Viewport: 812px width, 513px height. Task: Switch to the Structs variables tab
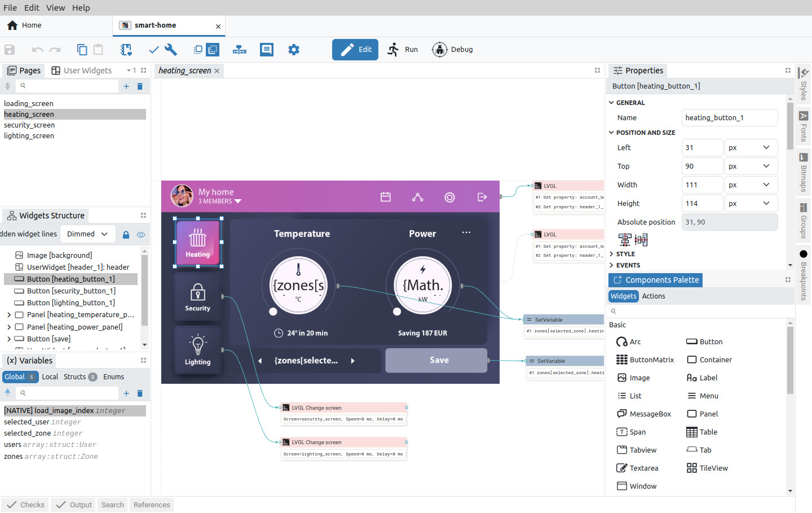[80, 377]
